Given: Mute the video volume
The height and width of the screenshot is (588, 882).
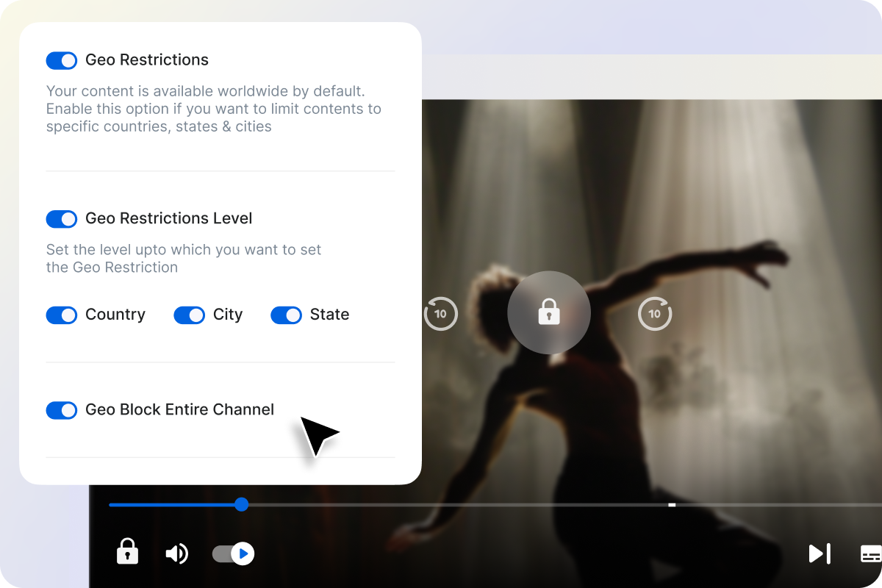Looking at the screenshot, I should point(176,553).
